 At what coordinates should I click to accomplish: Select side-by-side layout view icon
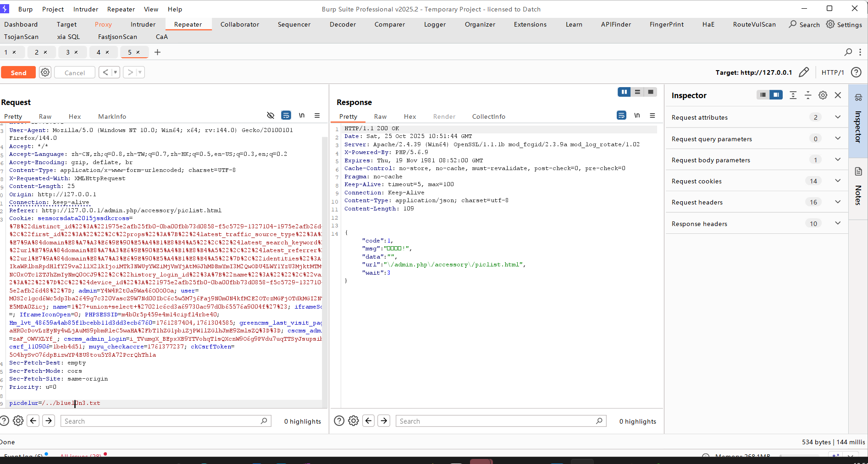624,92
